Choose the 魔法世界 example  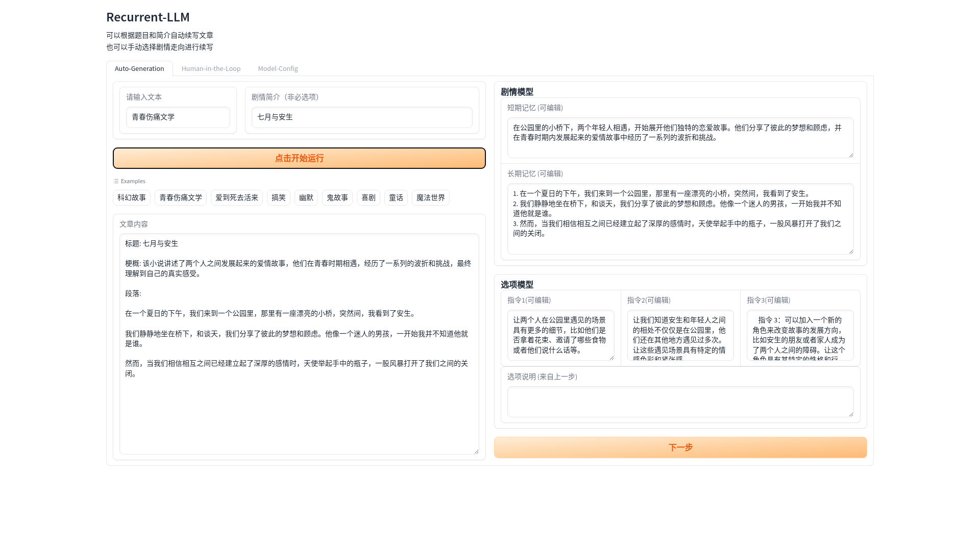coord(431,197)
